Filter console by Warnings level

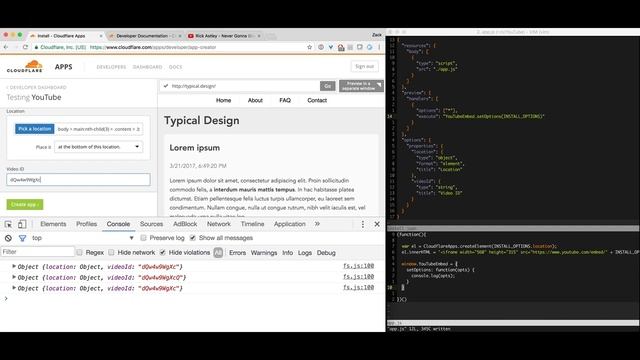[264, 253]
